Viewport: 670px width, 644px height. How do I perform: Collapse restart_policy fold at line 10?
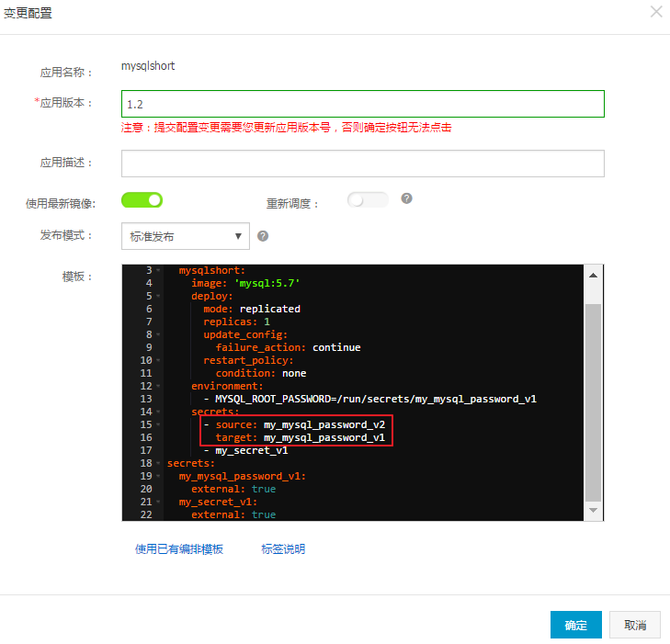158,360
